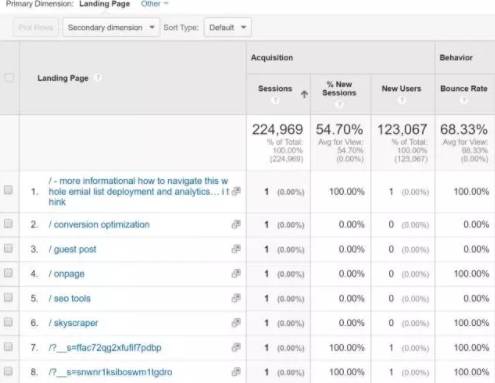Open the / seo tools landing page link
495x383 pixels.
[69, 298]
